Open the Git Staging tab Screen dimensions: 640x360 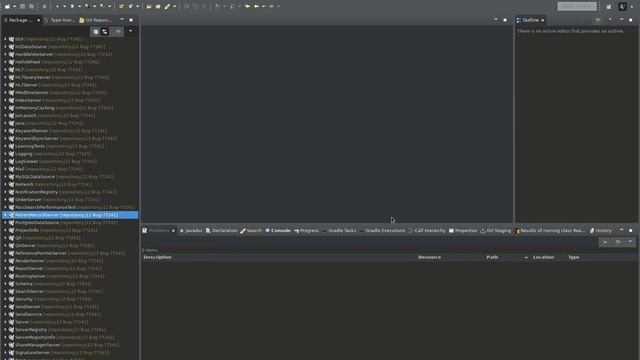(x=496, y=231)
